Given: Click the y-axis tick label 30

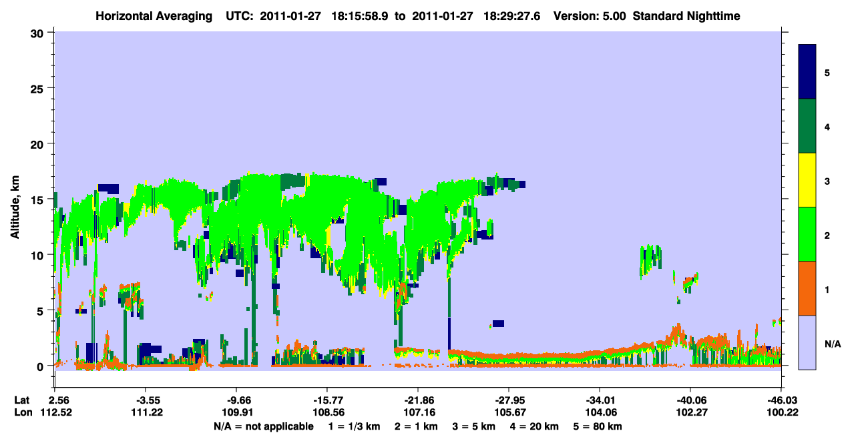Looking at the screenshot, I should [39, 32].
